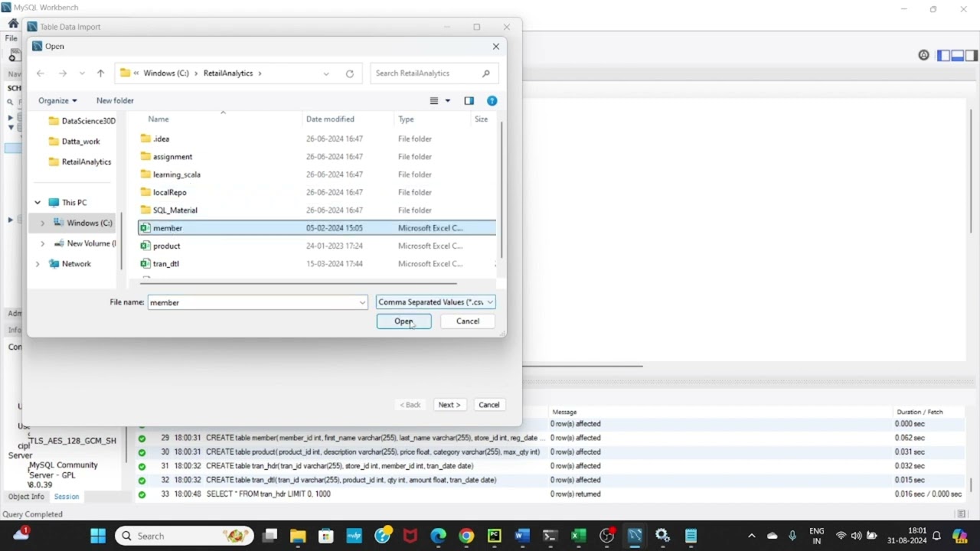The height and width of the screenshot is (551, 980).
Task: Select Network in navigation pane
Action: [70, 264]
